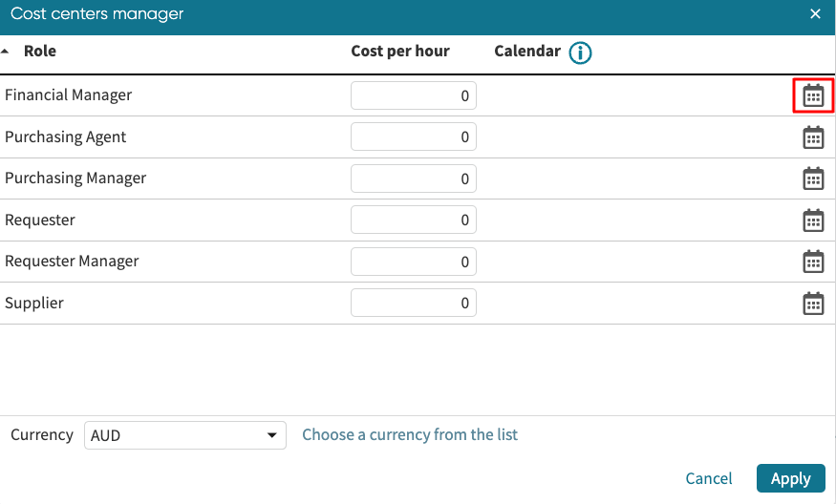This screenshot has width=836, height=504.
Task: Open the Currency AUD dropdown
Action: click(185, 435)
